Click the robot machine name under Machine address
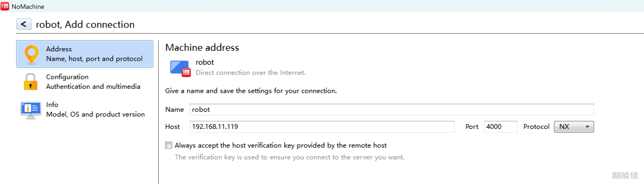Viewport: 644px width, 184px height. click(x=205, y=62)
